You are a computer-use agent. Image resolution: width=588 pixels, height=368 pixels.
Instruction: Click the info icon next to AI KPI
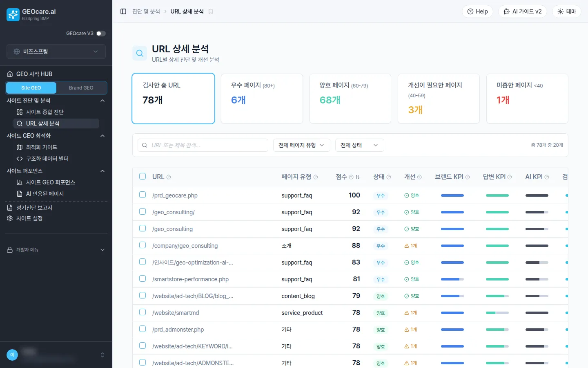[547, 177]
